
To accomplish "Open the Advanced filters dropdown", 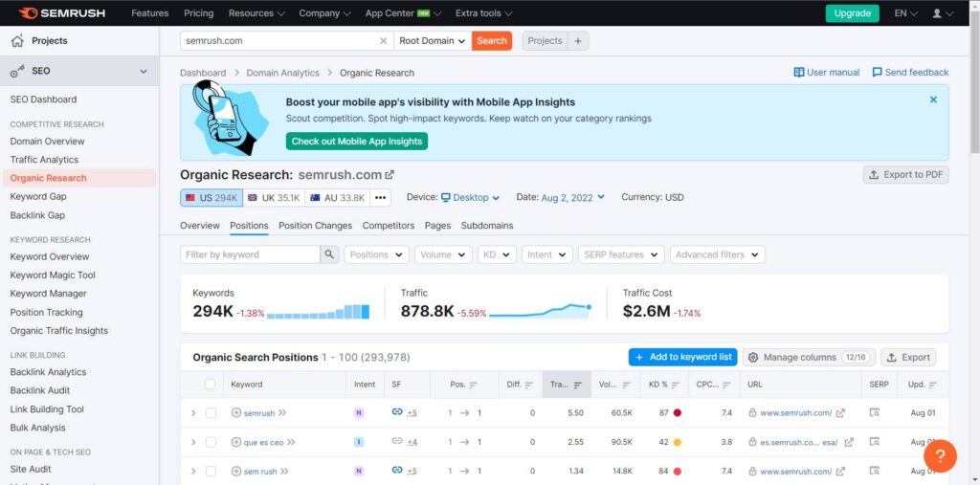I will click(x=717, y=254).
